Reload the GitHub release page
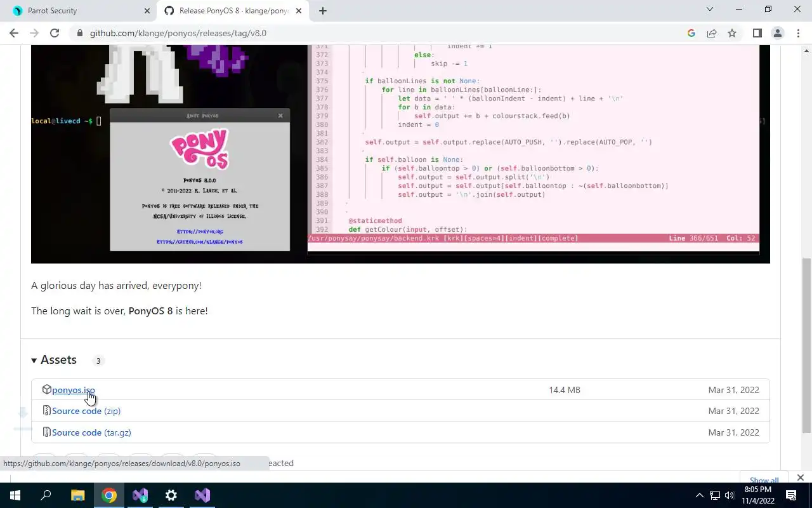Viewport: 812px width, 508px height. [55, 33]
